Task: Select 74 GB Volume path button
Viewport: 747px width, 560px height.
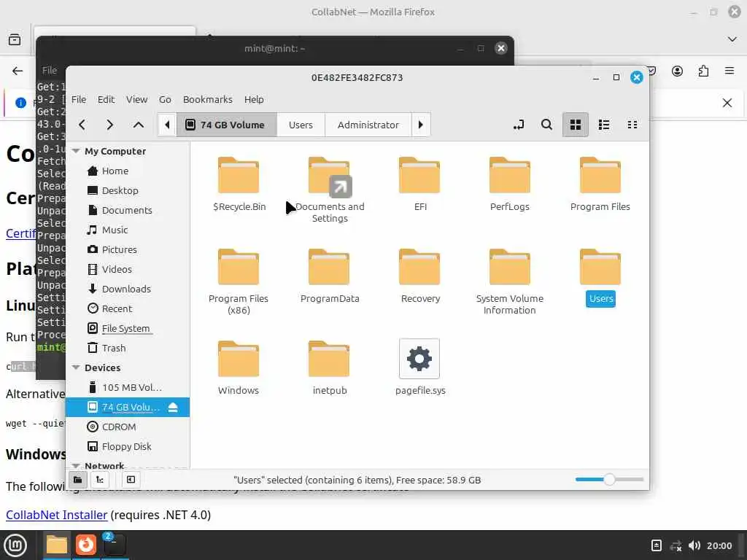Action: [227, 125]
